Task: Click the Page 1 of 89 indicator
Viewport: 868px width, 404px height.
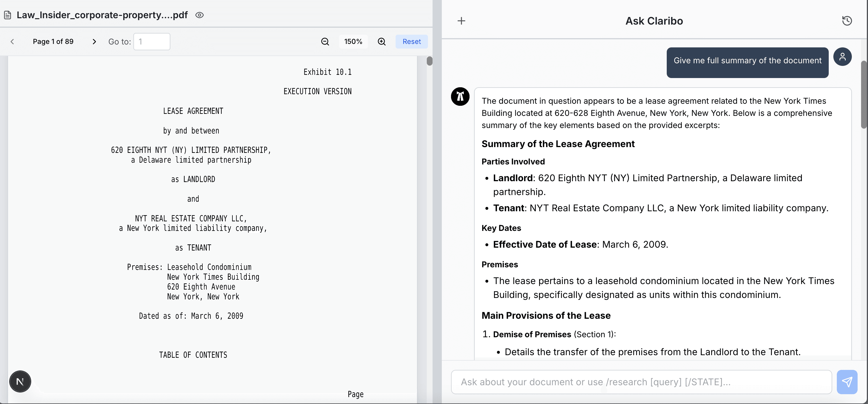Action: (x=53, y=42)
